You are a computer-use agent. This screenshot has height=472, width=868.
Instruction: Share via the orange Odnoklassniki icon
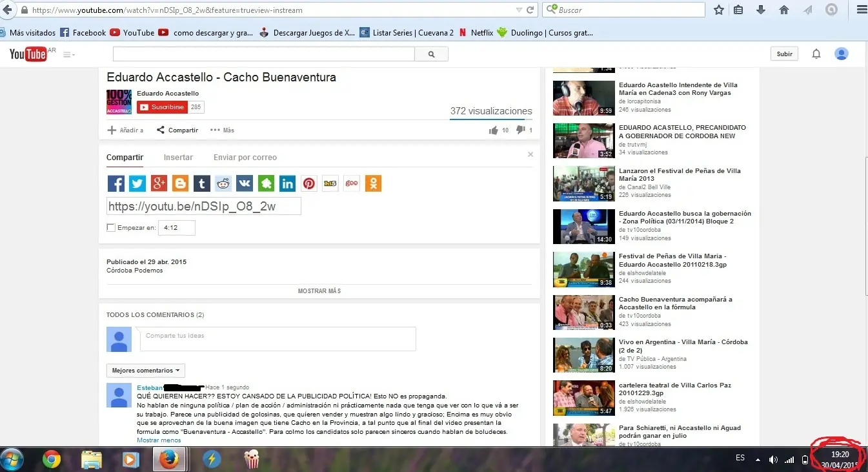(373, 183)
